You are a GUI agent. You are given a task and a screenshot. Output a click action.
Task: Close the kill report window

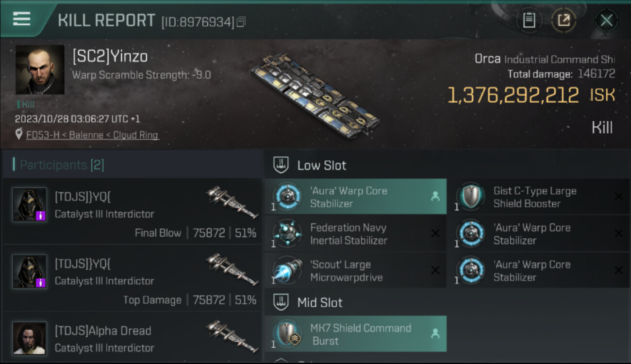pyautogui.click(x=606, y=20)
